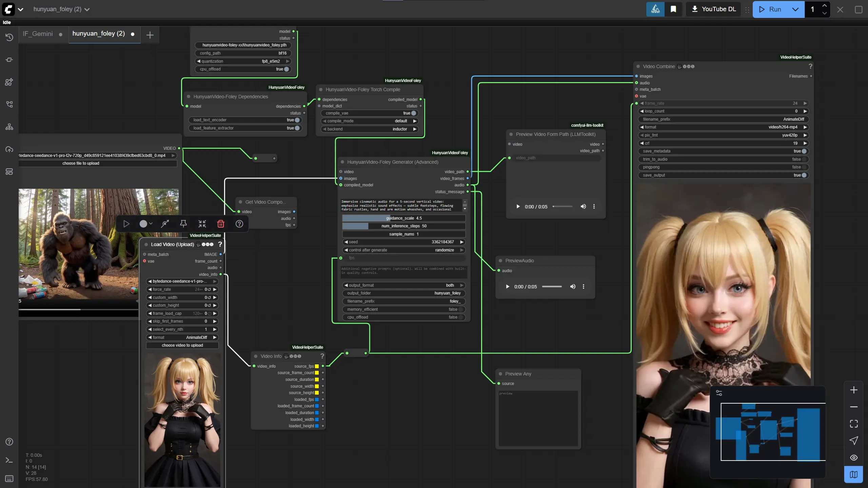Viewport: 868px width, 488px height.
Task: Toggle compile_vae switch in Torch Compile node
Action: coord(413,113)
